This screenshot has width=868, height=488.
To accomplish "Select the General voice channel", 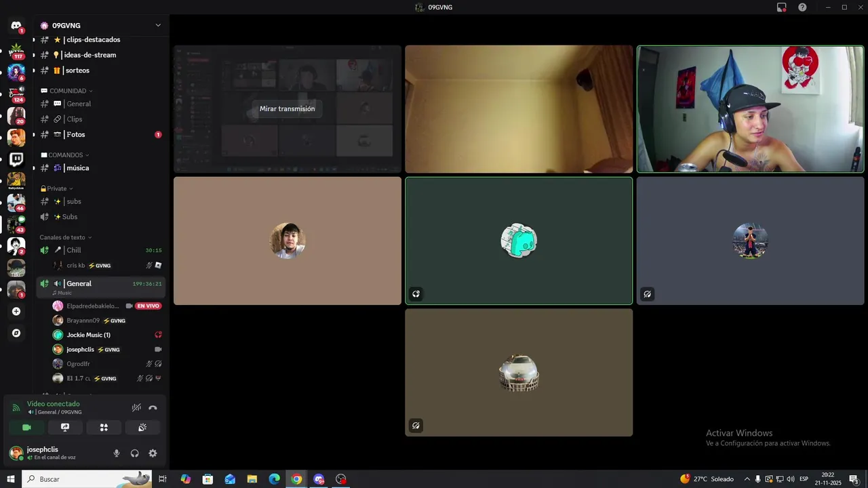I will [x=100, y=287].
